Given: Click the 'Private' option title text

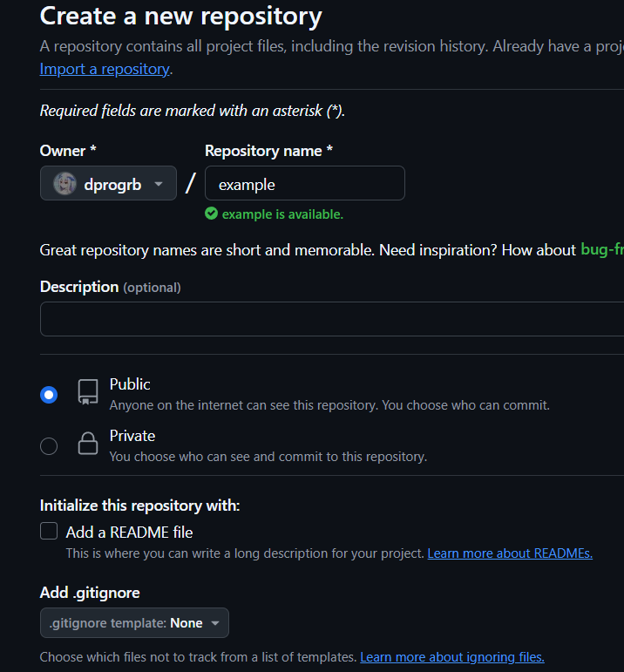Looking at the screenshot, I should pos(132,436).
